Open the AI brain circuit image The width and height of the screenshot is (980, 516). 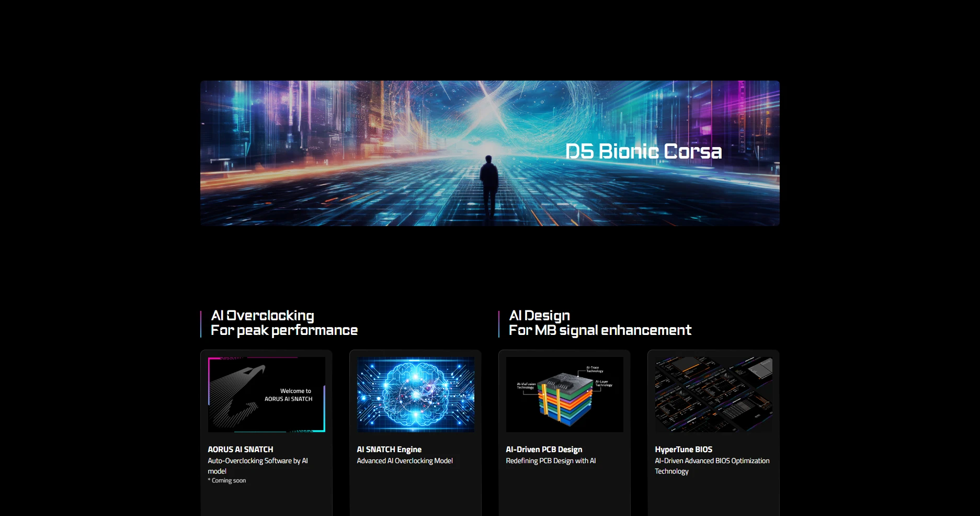coord(416,395)
